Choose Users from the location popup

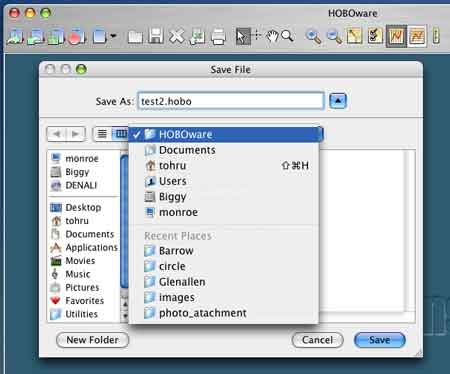pyautogui.click(x=224, y=181)
